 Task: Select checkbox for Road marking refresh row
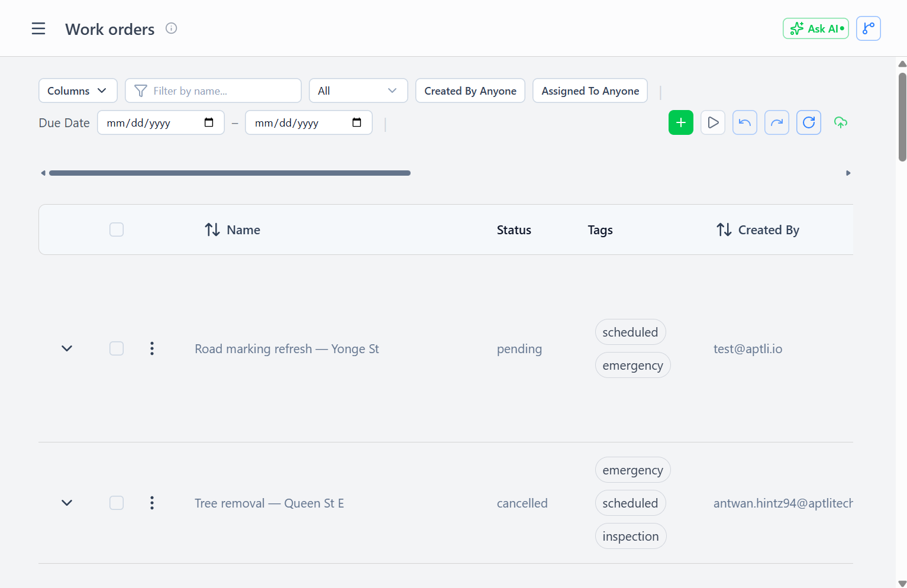117,348
